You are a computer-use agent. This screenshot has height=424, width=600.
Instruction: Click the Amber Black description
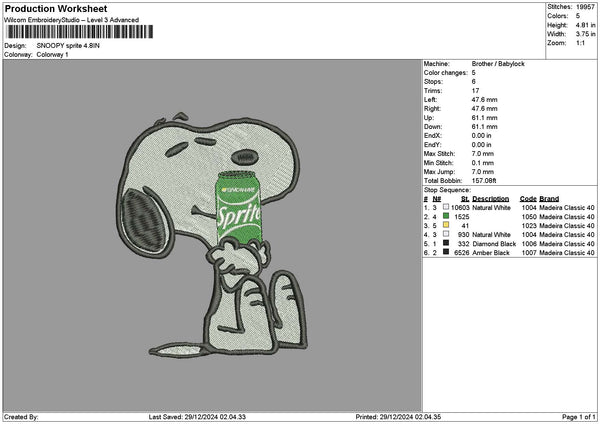tap(491, 253)
